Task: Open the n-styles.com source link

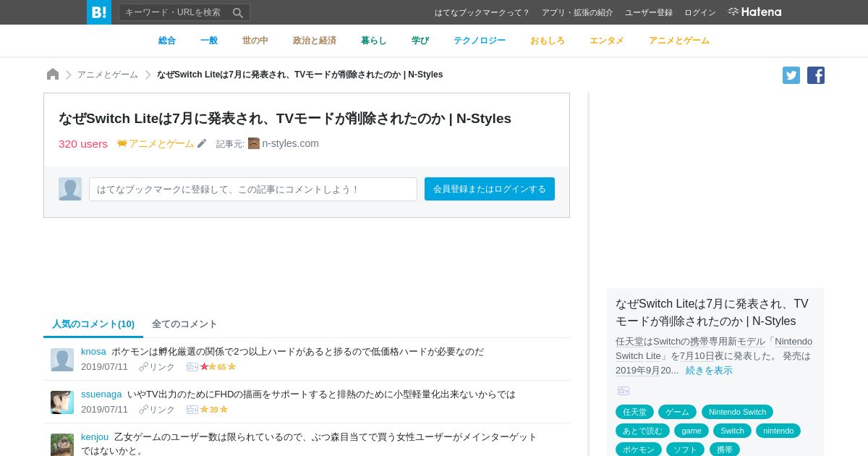Action: point(290,143)
